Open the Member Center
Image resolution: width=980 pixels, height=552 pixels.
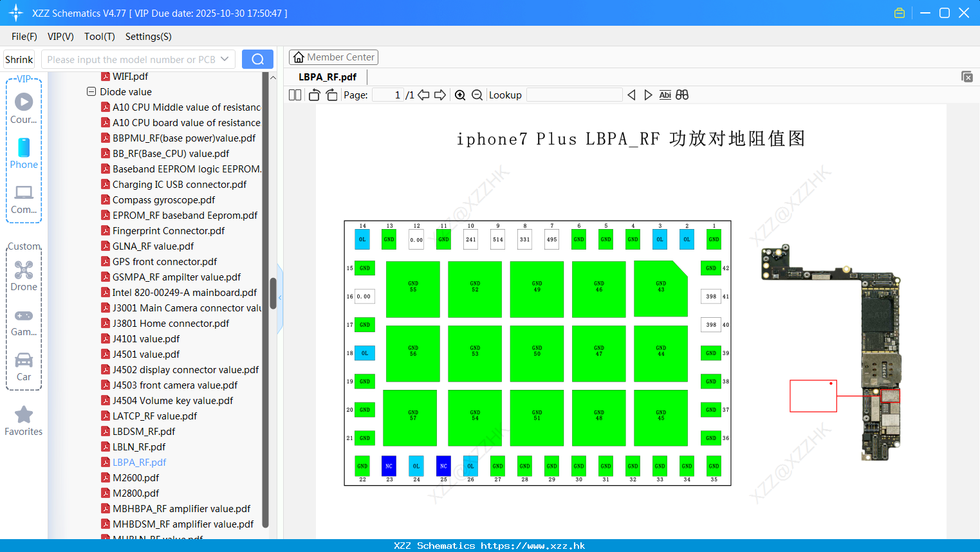point(333,57)
